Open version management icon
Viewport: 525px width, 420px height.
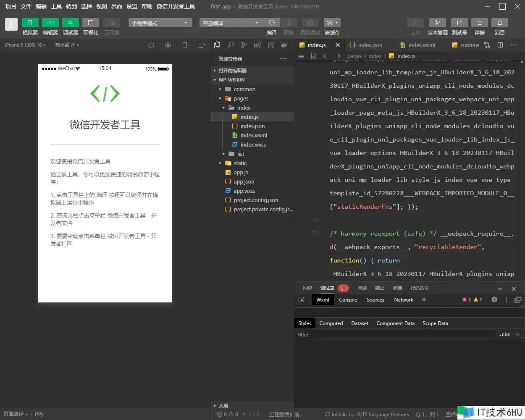pos(437,23)
